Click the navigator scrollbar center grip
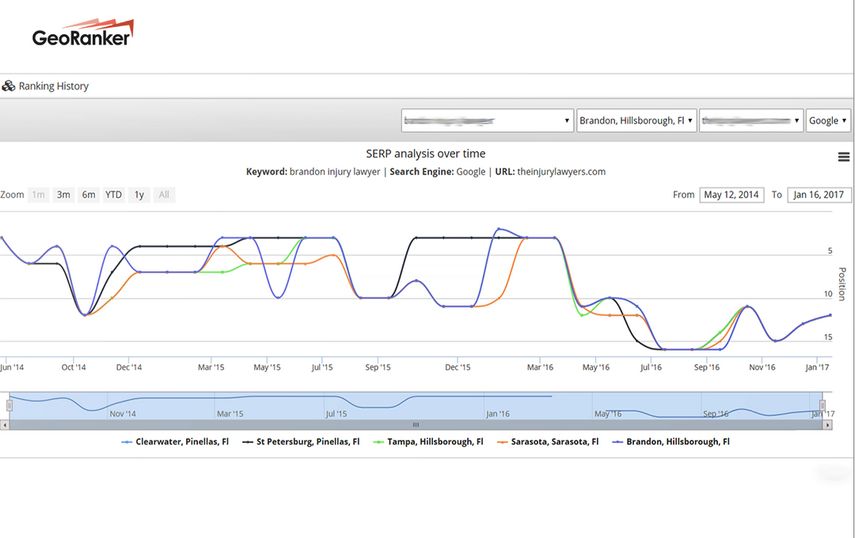 pyautogui.click(x=416, y=425)
